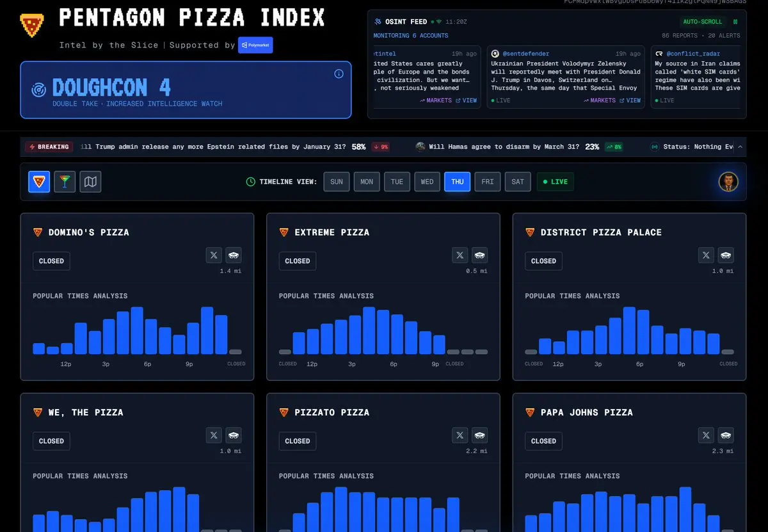Click VIEW link on the @sentdefender post

tap(630, 101)
